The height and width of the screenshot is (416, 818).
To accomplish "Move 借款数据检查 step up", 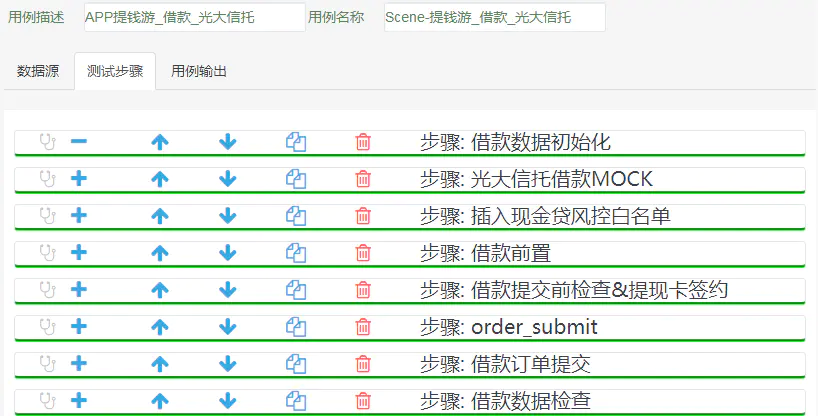I will (160, 401).
